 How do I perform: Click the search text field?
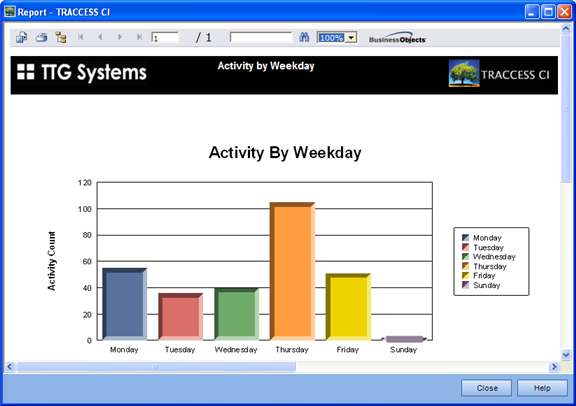point(261,37)
